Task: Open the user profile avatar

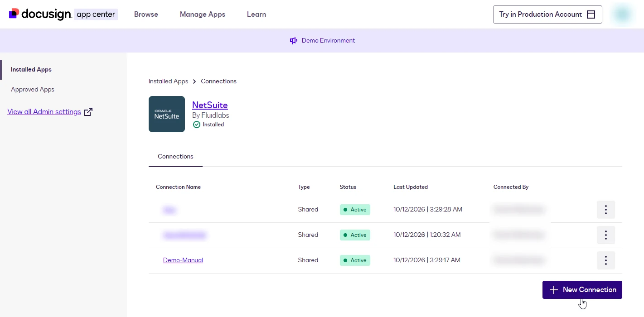Action: [622, 14]
